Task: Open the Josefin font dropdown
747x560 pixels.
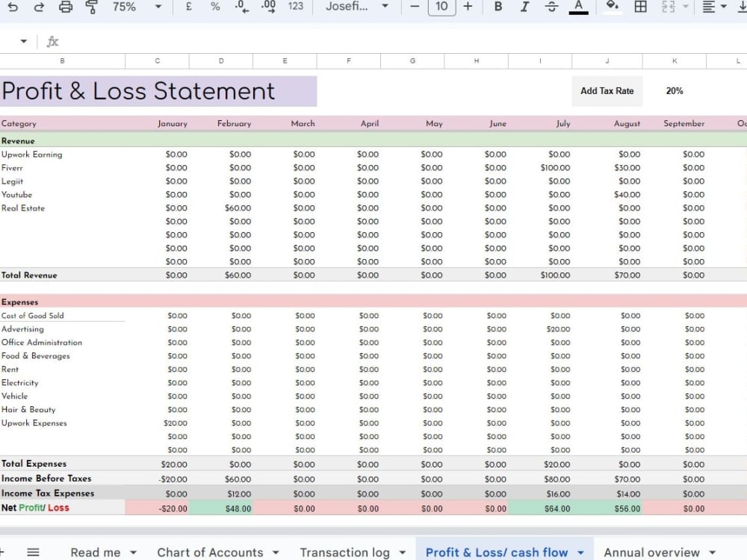Action: click(x=357, y=7)
